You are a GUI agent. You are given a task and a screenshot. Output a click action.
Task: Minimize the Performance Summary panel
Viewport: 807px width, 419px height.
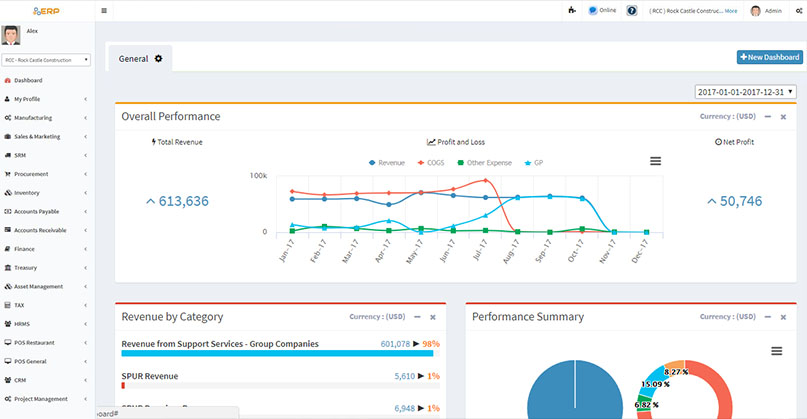click(768, 317)
